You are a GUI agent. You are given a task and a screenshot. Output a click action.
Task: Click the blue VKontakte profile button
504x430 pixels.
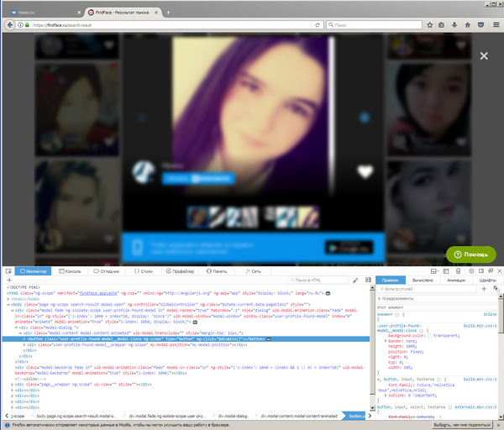tap(198, 178)
